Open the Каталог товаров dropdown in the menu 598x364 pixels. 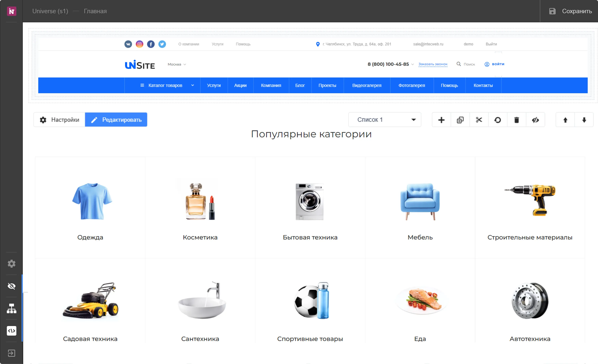click(165, 85)
